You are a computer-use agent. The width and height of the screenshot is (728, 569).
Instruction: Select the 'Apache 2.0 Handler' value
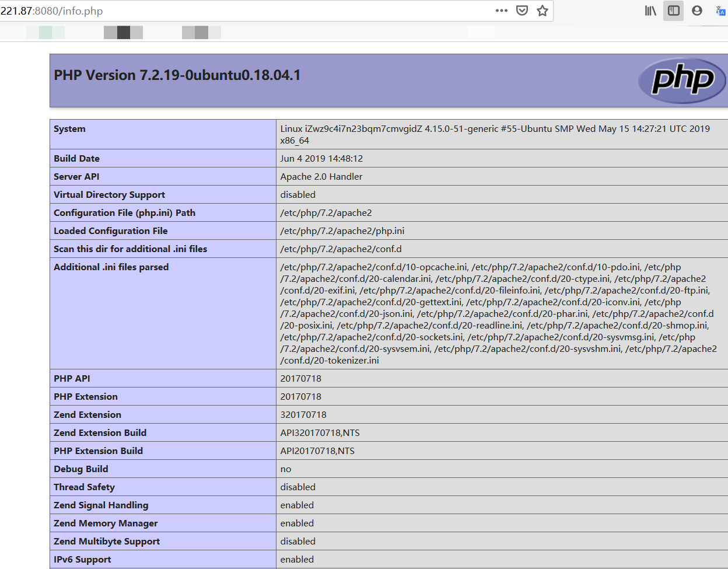click(321, 177)
